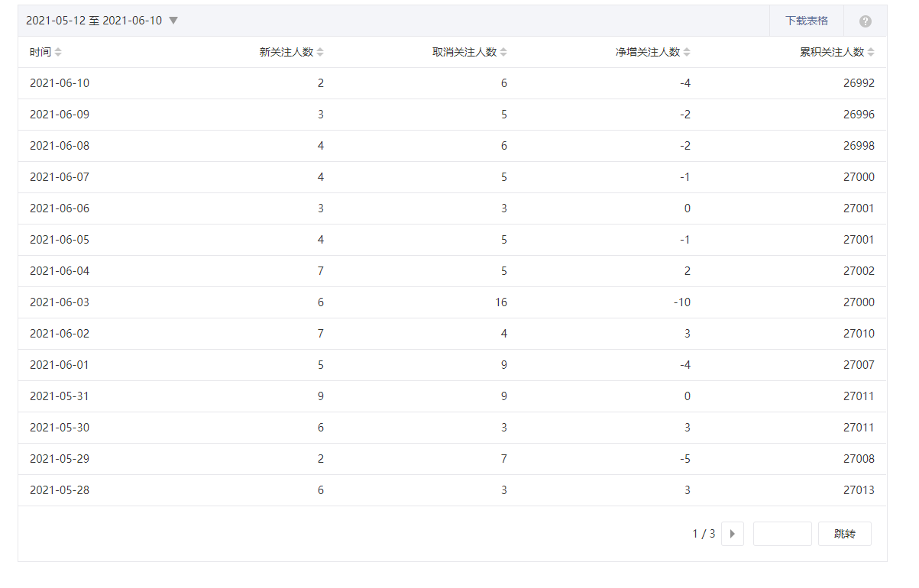Viewport: 919px width, 588px height.
Task: Select the 2021-05-31 date cell
Action: [60, 396]
